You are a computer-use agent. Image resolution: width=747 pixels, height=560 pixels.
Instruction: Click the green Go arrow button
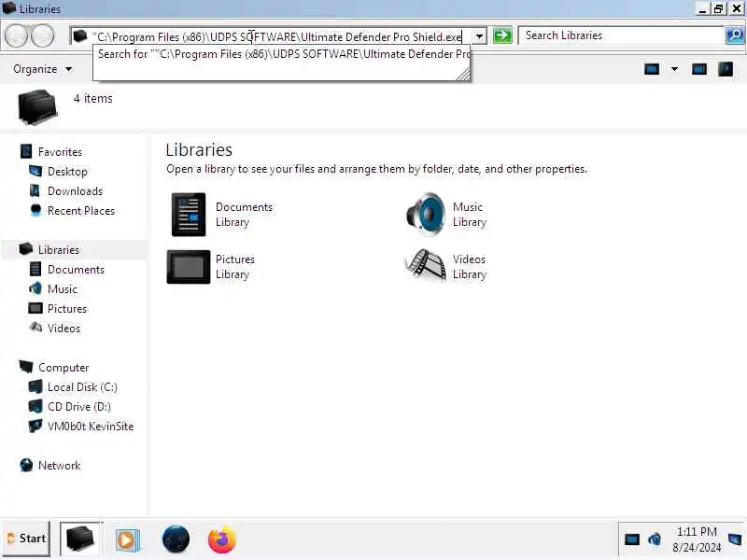[502, 36]
